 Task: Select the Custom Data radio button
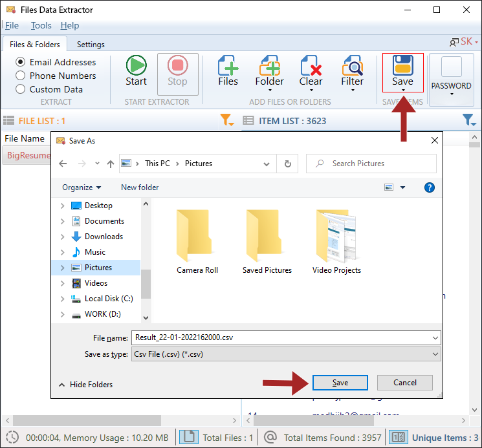[x=21, y=89]
